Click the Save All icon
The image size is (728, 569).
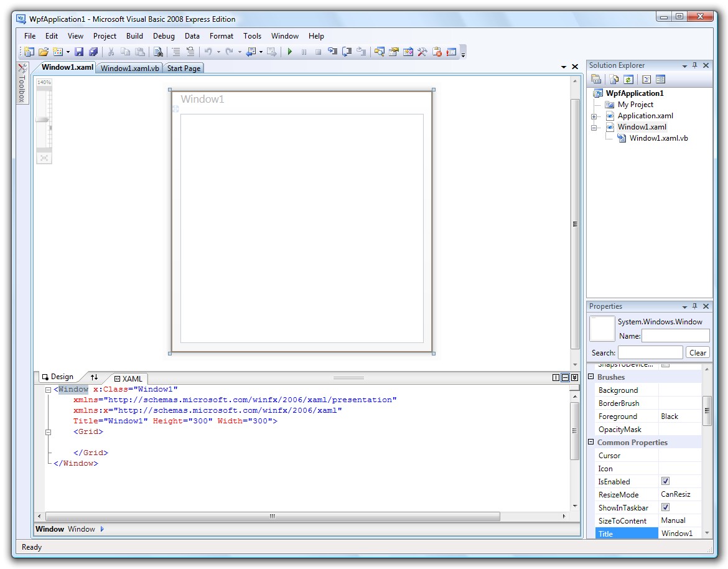click(93, 52)
